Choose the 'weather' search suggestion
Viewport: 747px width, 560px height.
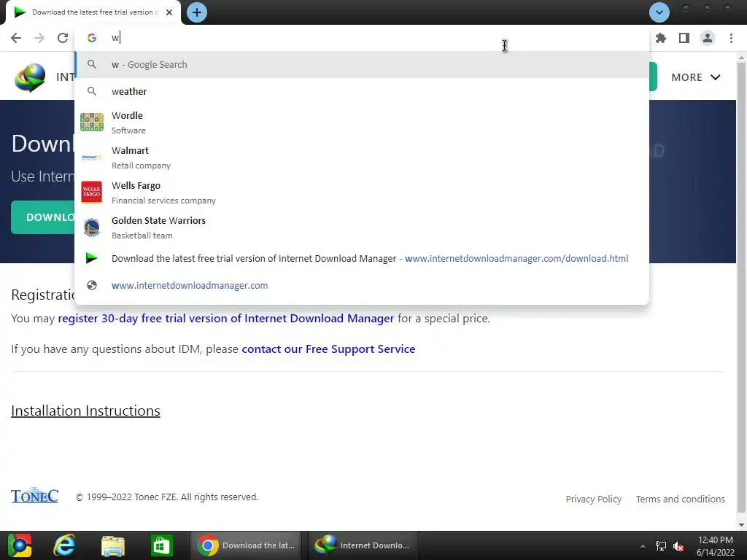point(362,91)
